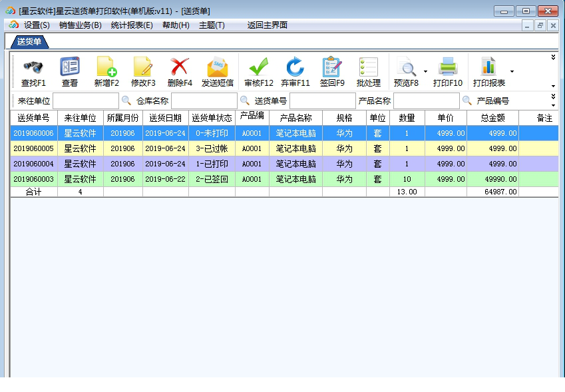Open the 统计报表(E) menu
This screenshot has width=565, height=392.
tap(132, 25)
